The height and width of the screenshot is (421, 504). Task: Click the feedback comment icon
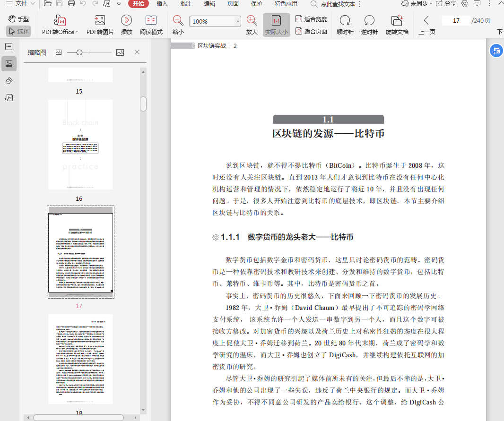(x=478, y=3)
